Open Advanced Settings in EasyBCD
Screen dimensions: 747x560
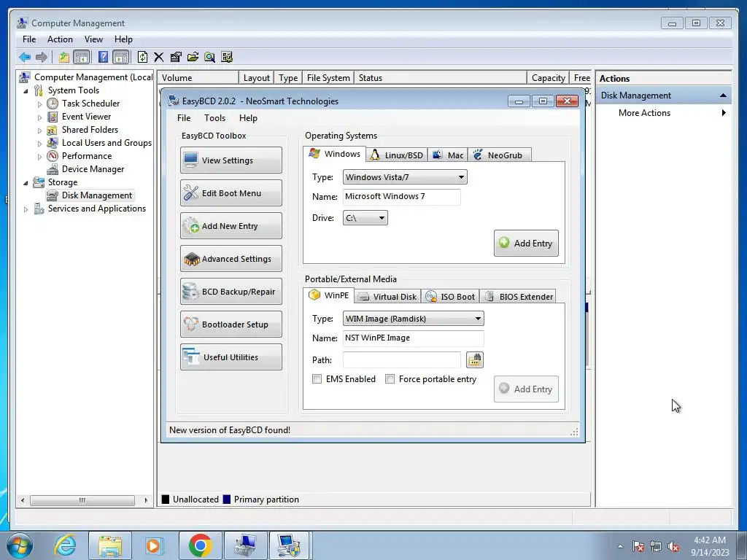[x=231, y=259]
